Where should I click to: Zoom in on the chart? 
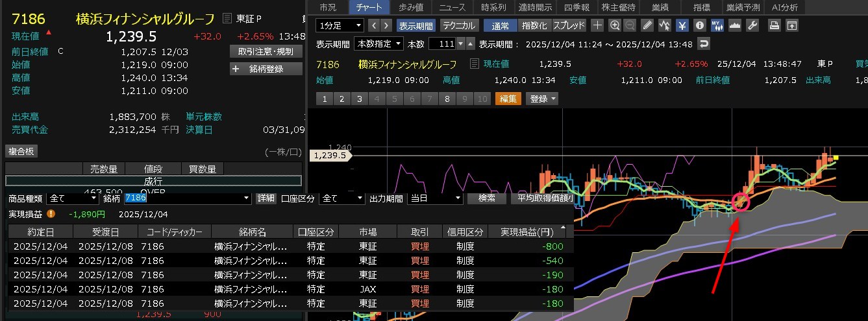tap(615, 25)
